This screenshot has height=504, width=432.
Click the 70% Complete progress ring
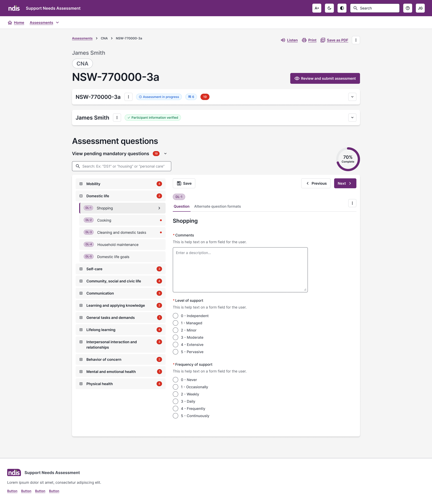348,159
